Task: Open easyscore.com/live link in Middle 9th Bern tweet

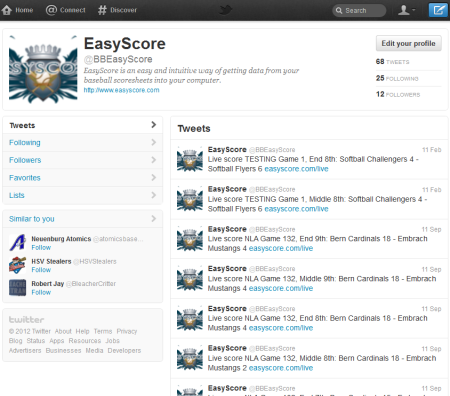Action: point(281,288)
